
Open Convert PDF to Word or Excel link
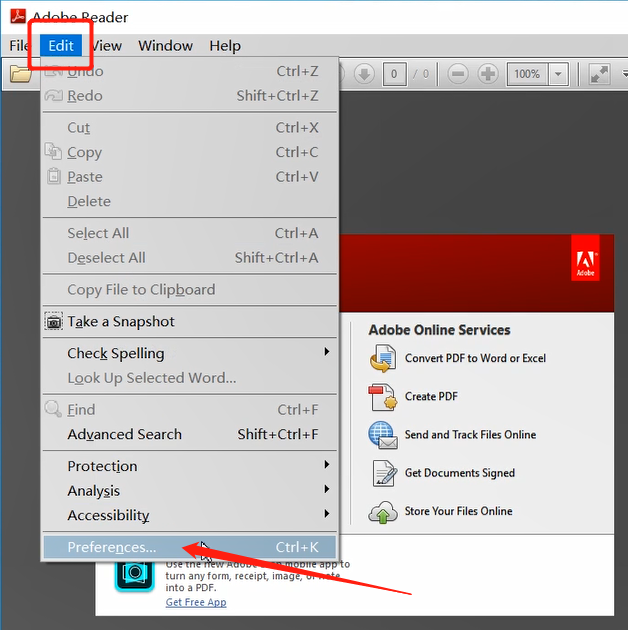475,358
